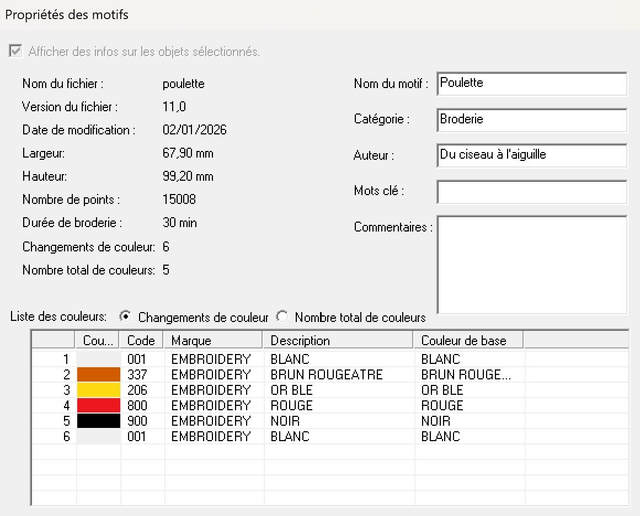Click the 'Description' column header

pyautogui.click(x=338, y=341)
